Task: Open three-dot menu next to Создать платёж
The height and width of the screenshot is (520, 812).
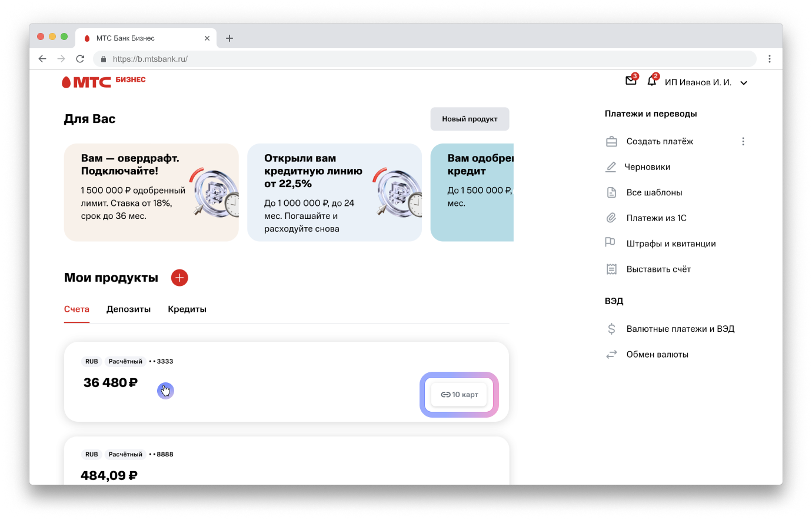Action: pos(743,141)
